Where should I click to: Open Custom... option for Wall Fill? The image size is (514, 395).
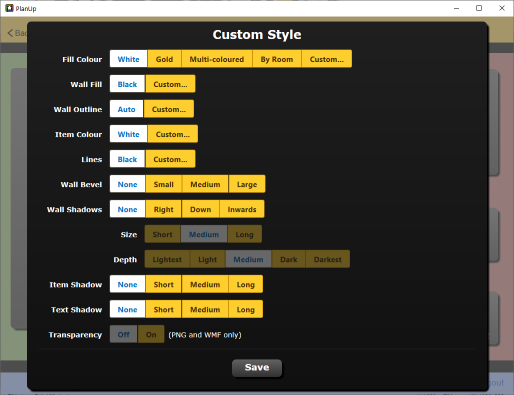tap(170, 84)
